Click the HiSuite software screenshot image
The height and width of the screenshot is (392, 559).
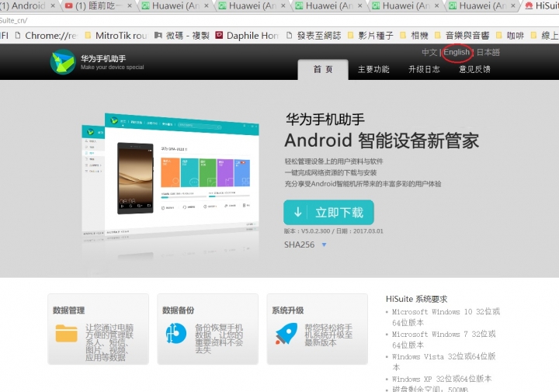[x=170, y=175]
